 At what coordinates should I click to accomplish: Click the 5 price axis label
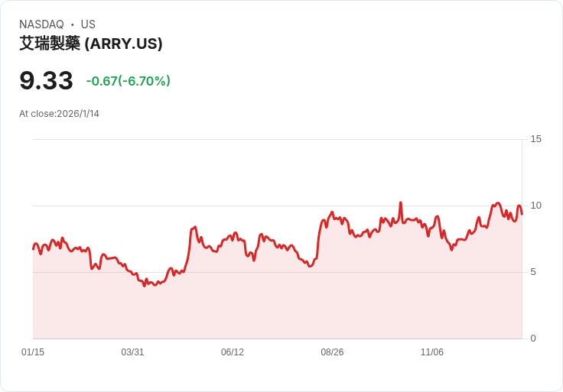[x=533, y=272]
